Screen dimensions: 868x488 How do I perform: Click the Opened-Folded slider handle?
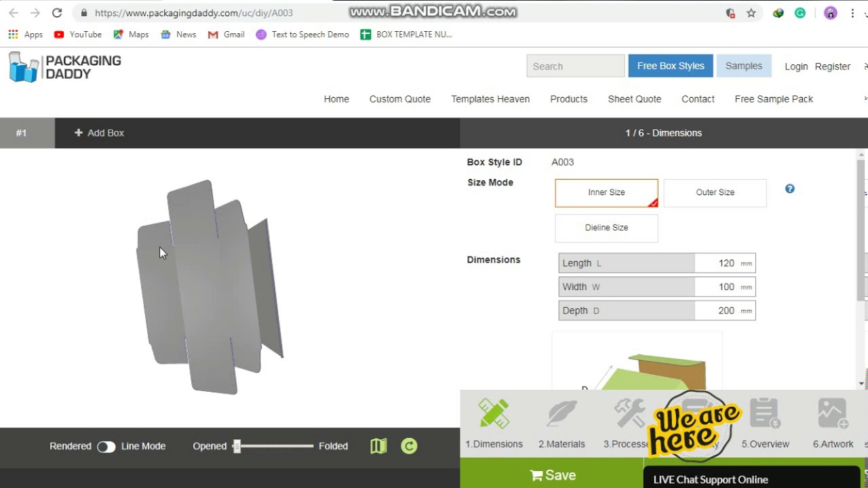click(237, 446)
